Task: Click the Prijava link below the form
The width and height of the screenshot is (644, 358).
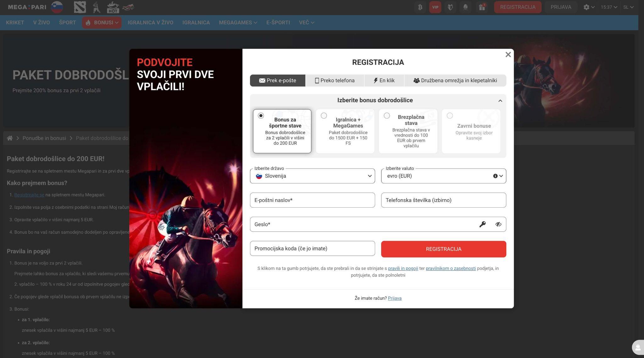Action: click(x=395, y=298)
